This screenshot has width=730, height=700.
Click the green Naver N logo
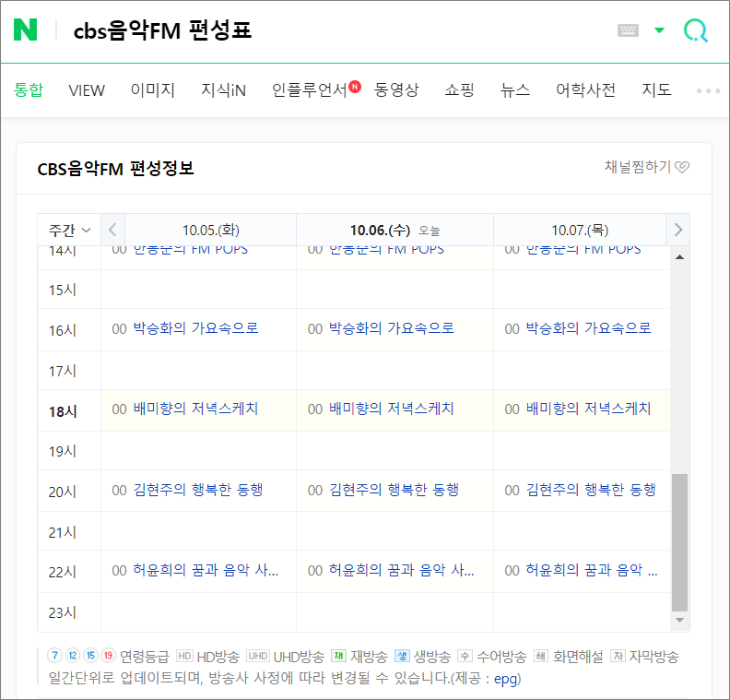25,30
